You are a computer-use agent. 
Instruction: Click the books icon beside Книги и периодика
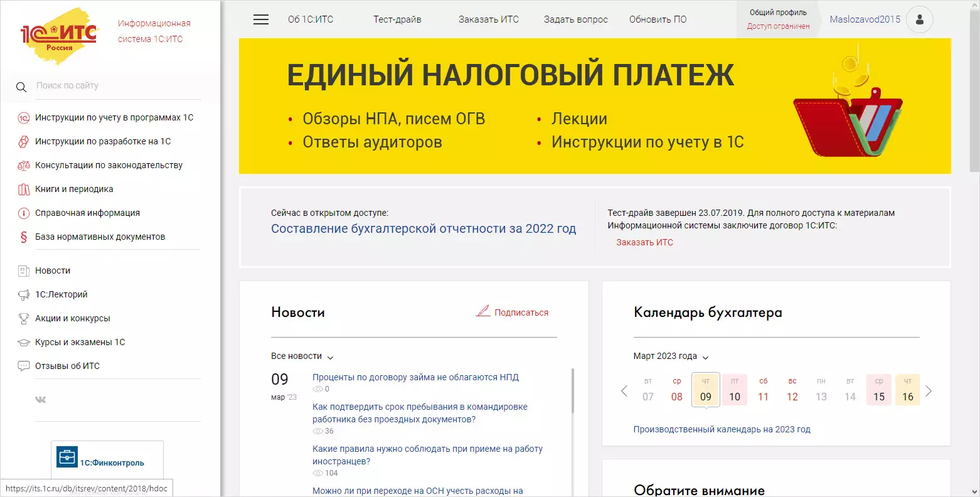coord(24,190)
